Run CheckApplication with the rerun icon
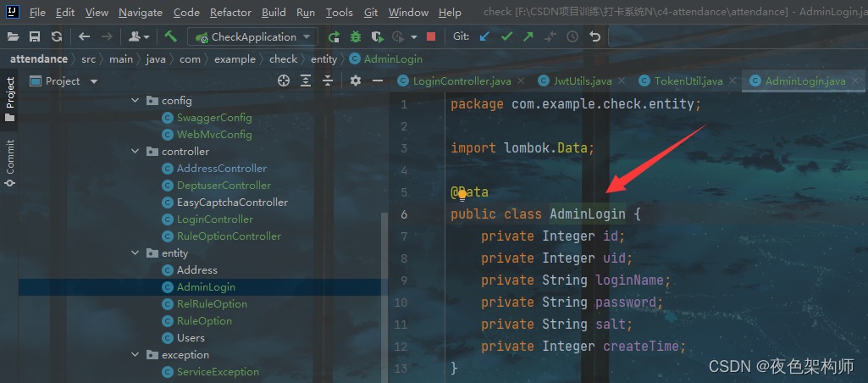The height and width of the screenshot is (383, 868). [x=334, y=36]
